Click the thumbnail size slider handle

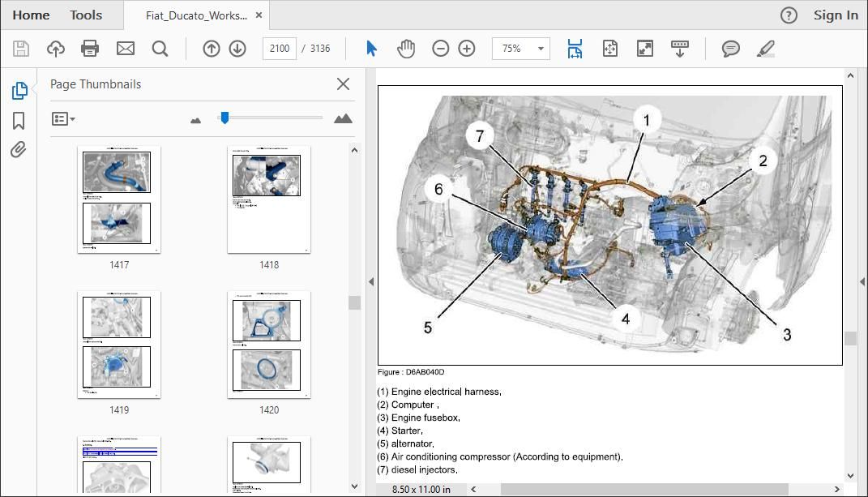coord(224,118)
